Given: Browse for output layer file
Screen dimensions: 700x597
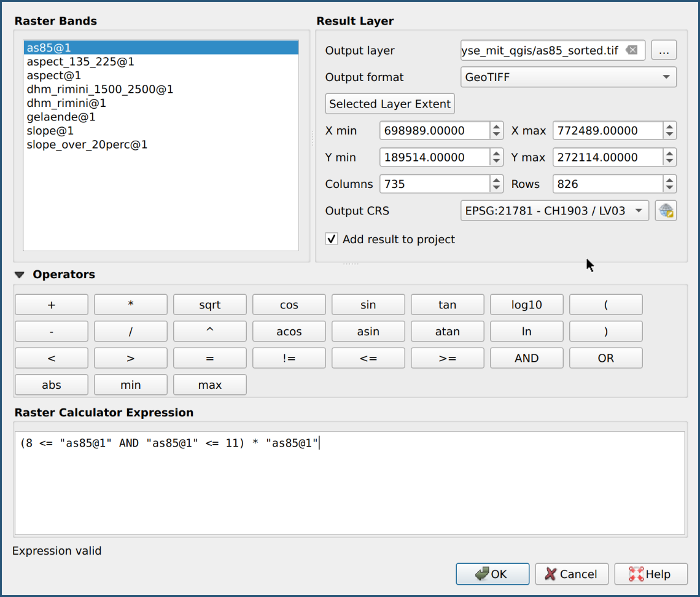Looking at the screenshot, I should (x=663, y=51).
